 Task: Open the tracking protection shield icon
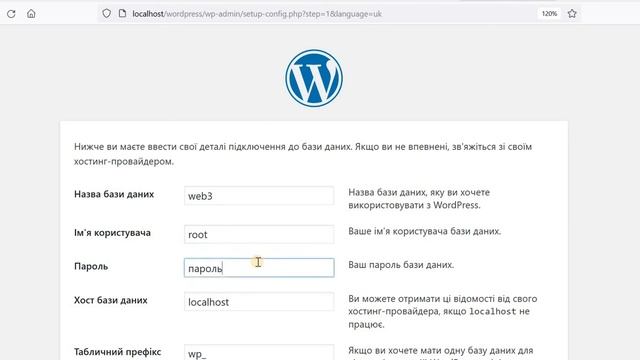pyautogui.click(x=107, y=13)
